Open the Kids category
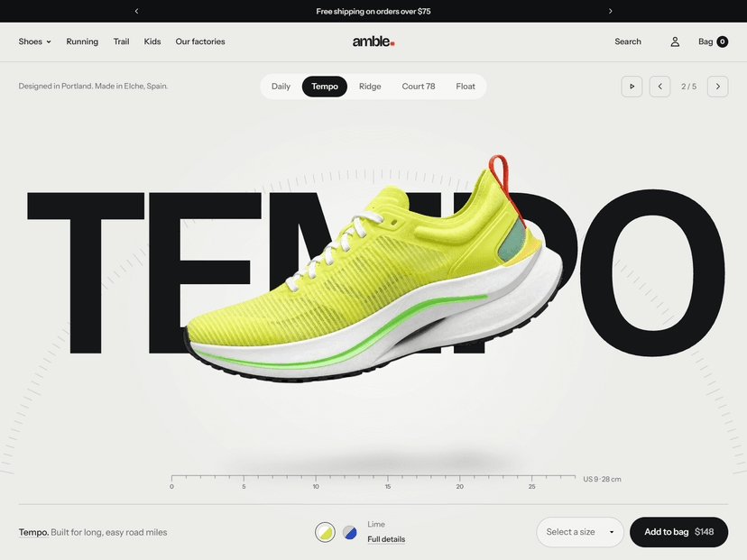Image resolution: width=747 pixels, height=560 pixels. point(152,41)
